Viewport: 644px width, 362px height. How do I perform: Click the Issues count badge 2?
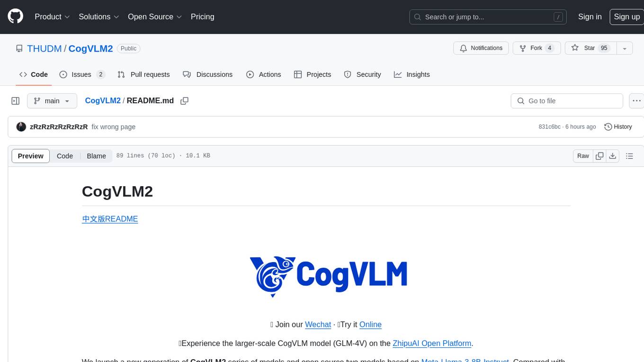pyautogui.click(x=100, y=74)
